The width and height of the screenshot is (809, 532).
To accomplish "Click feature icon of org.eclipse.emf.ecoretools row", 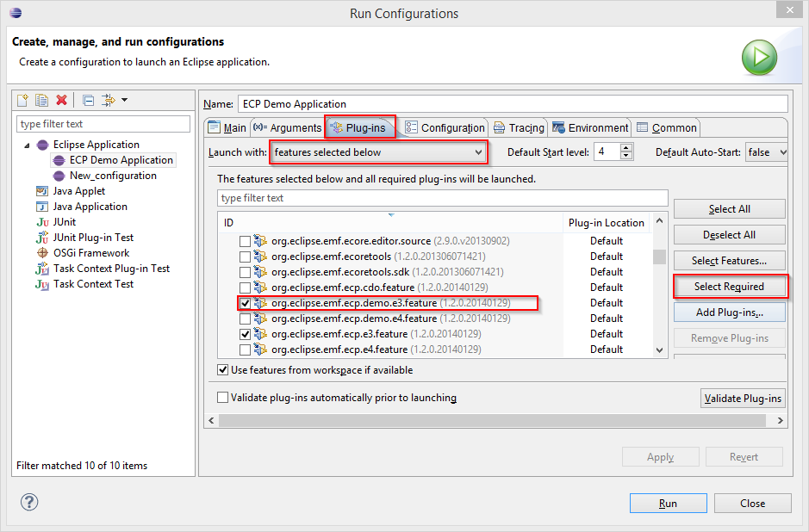I will pyautogui.click(x=260, y=257).
